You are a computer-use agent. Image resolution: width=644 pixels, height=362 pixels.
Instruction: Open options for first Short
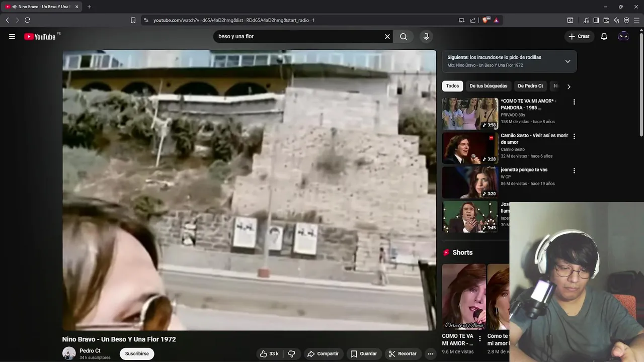point(479,339)
